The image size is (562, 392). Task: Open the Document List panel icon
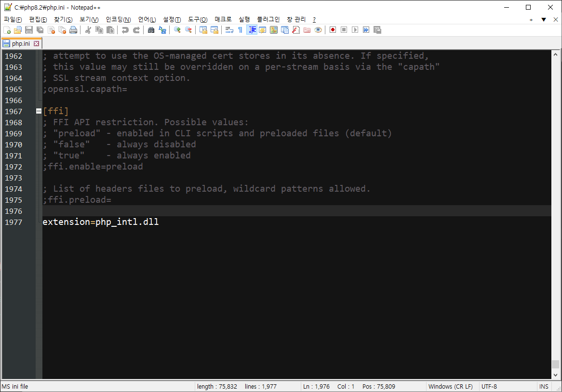coord(285,30)
